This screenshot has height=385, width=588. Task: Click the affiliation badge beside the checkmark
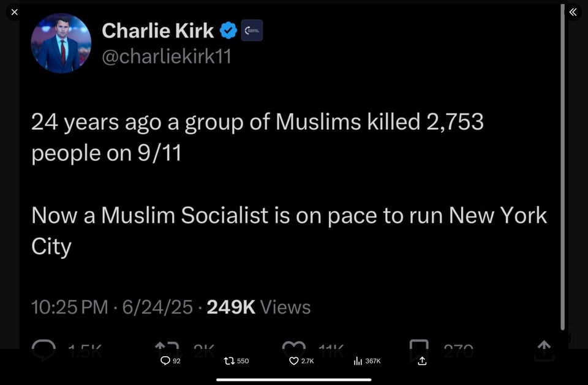pyautogui.click(x=252, y=31)
